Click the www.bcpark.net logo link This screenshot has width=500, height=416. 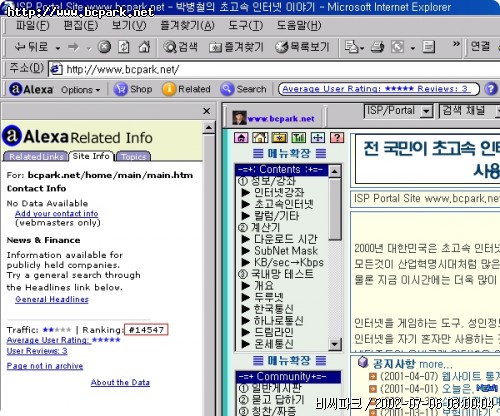pyautogui.click(x=273, y=118)
